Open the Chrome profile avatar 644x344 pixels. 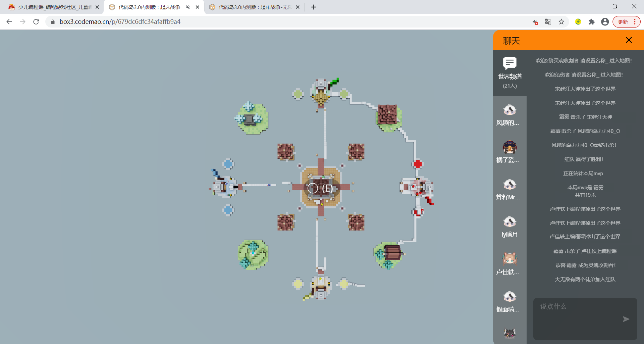tap(605, 22)
